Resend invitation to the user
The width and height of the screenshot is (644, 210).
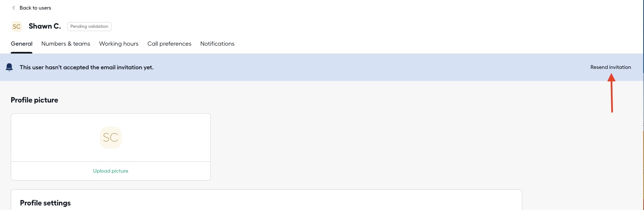611,67
